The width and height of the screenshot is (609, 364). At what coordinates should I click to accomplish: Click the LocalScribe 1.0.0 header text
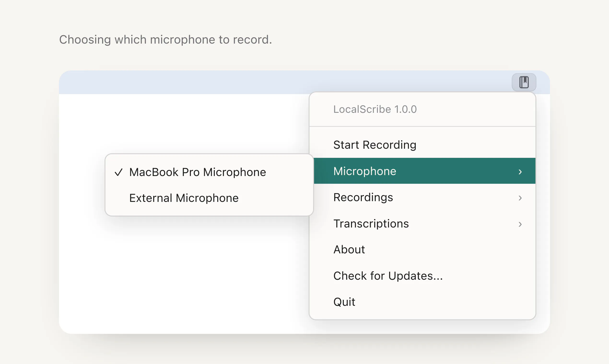click(375, 109)
